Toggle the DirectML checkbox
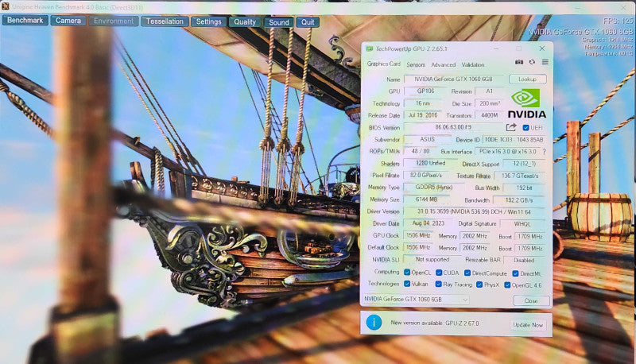Screen dimensions: 636x364 point(515,273)
